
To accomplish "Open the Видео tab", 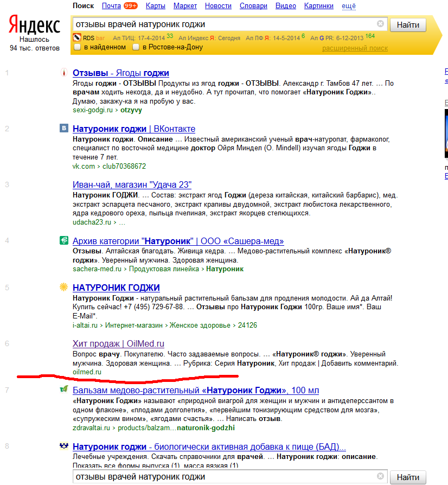I will click(286, 6).
